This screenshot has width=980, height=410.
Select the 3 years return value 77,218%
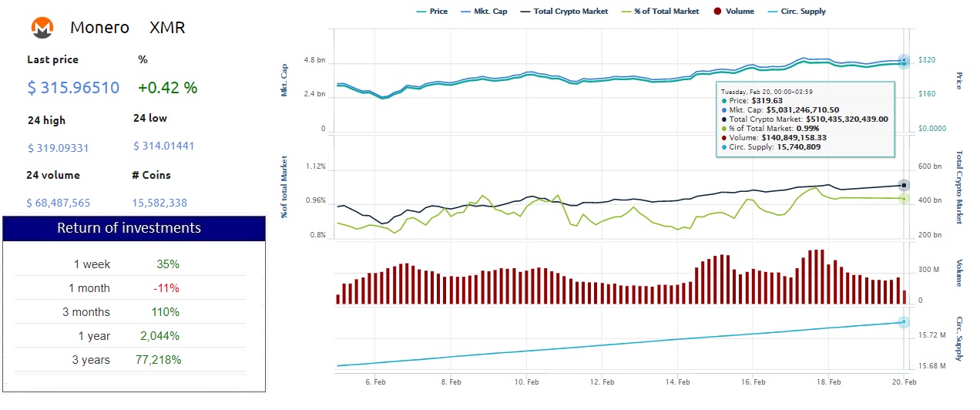point(159,360)
